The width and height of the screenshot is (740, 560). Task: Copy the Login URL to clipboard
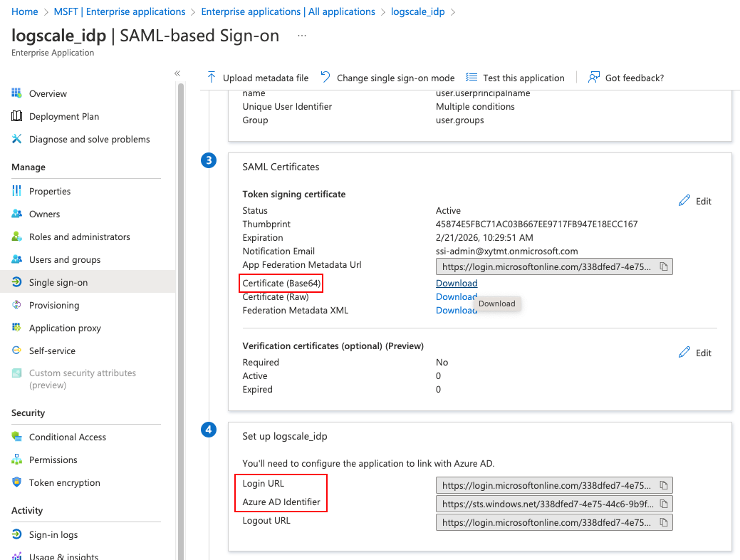pyautogui.click(x=665, y=485)
